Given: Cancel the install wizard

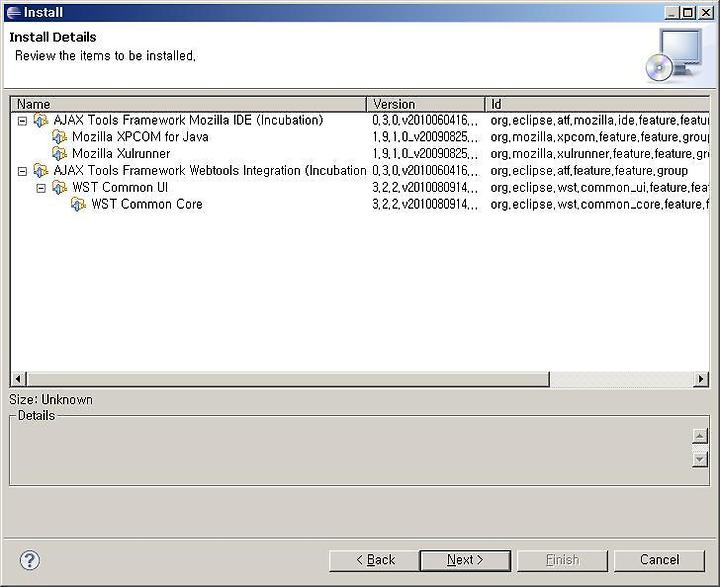Looking at the screenshot, I should pos(659,560).
